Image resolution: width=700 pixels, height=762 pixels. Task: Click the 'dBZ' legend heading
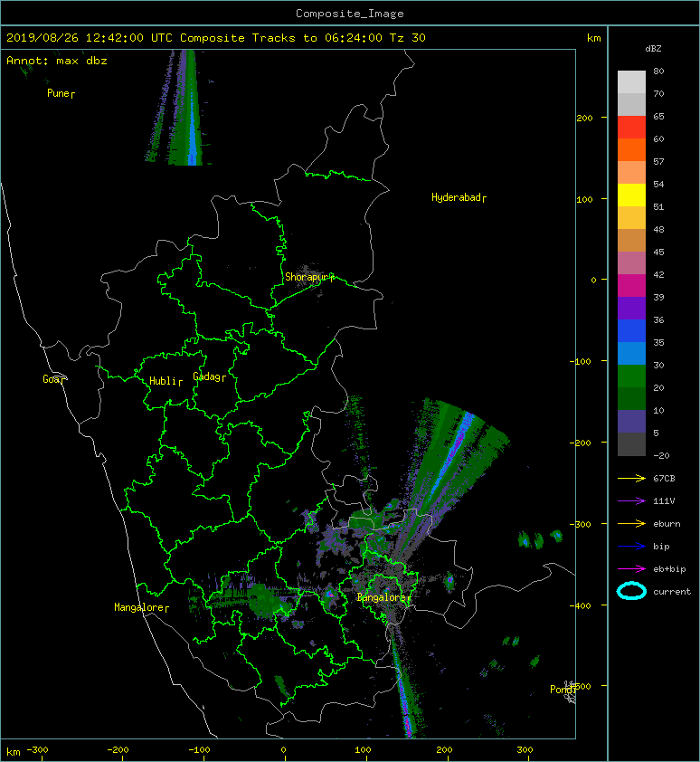pyautogui.click(x=653, y=49)
